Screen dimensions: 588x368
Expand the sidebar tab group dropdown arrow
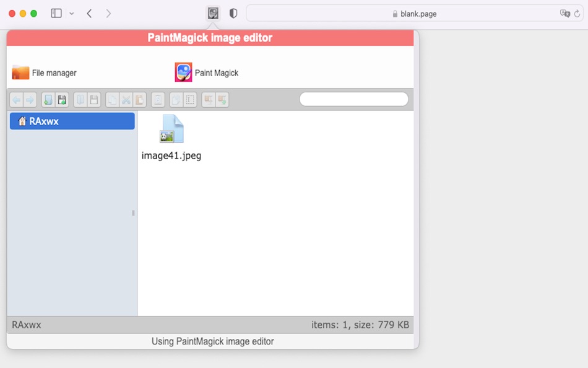[72, 14]
